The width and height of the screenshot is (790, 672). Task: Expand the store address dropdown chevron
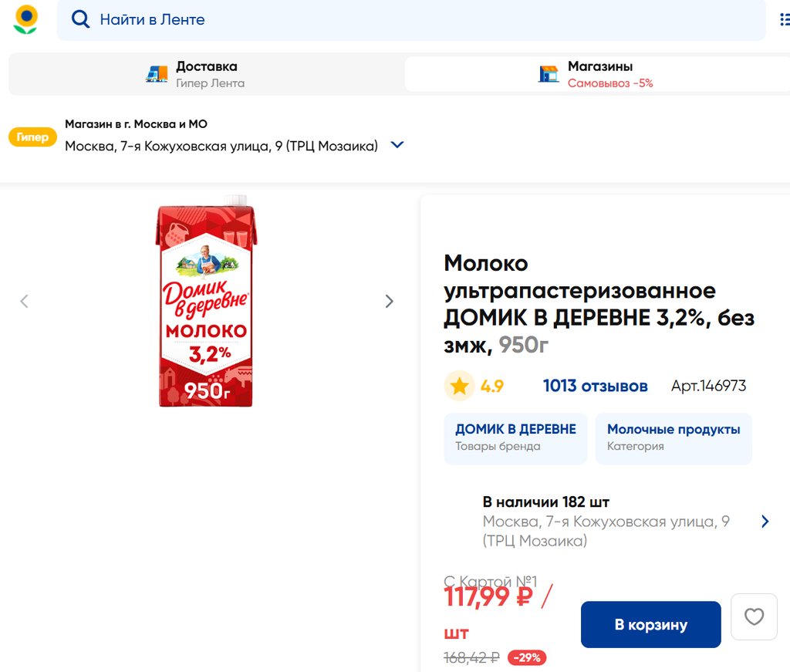point(397,145)
